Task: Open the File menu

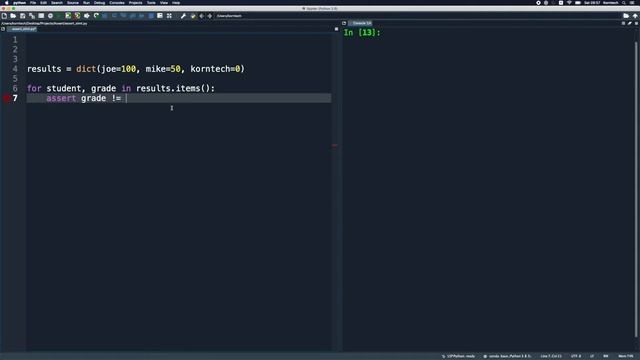Action: click(x=33, y=3)
